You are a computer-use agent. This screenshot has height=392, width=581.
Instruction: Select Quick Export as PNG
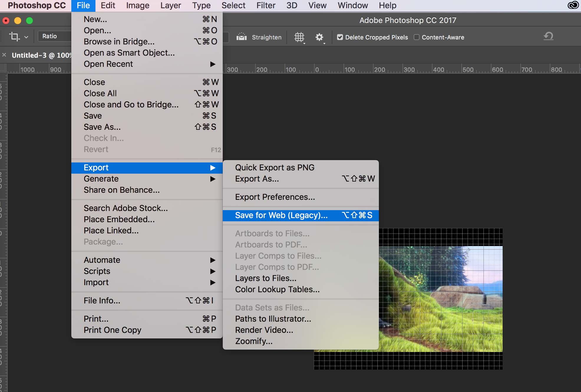coord(301,167)
